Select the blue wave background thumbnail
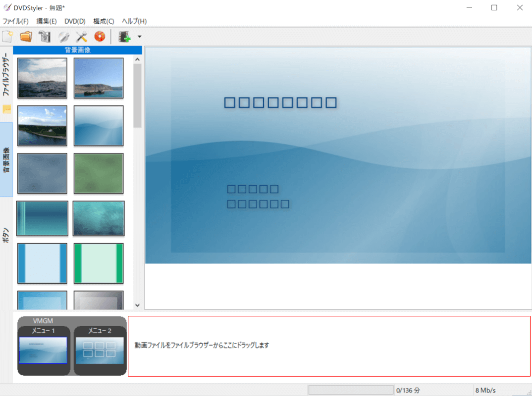Screen dimensions: 532x396 pyautogui.click(x=99, y=125)
